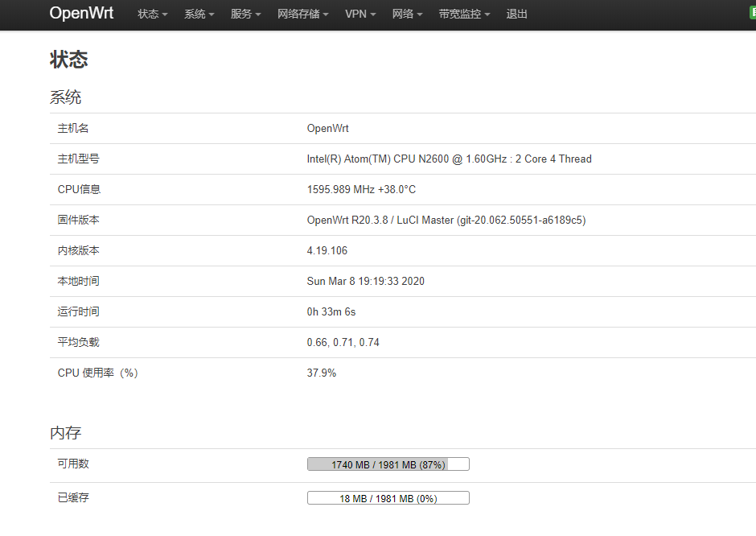Viewport: 756px width, 536px height.
Task: Select the hostname value OpenWrt
Action: (327, 128)
